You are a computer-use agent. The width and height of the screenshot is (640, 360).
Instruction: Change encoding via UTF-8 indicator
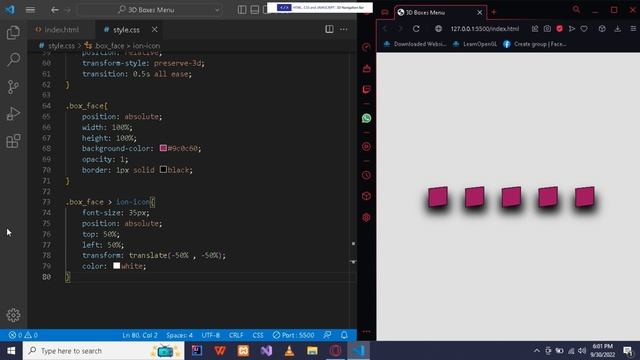tap(211, 335)
